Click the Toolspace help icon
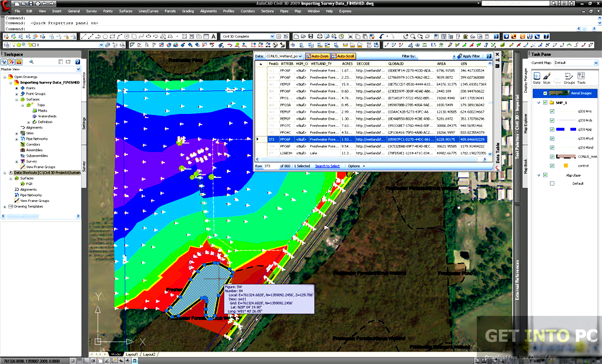The image size is (602, 364). click(x=78, y=62)
